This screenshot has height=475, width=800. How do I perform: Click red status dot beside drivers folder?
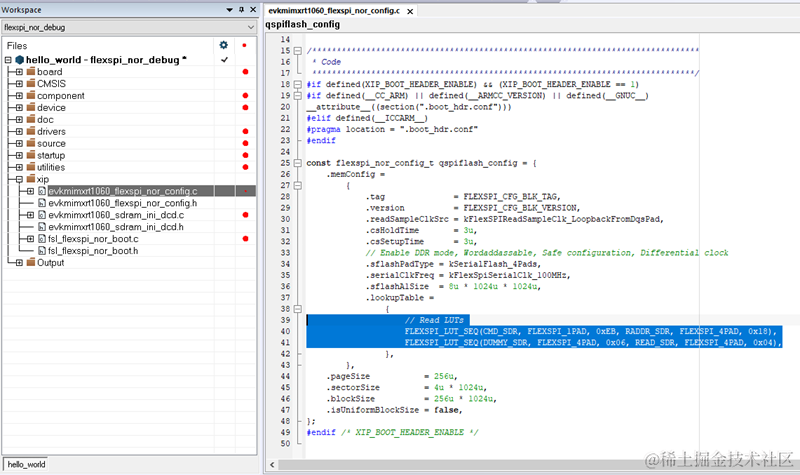(245, 132)
